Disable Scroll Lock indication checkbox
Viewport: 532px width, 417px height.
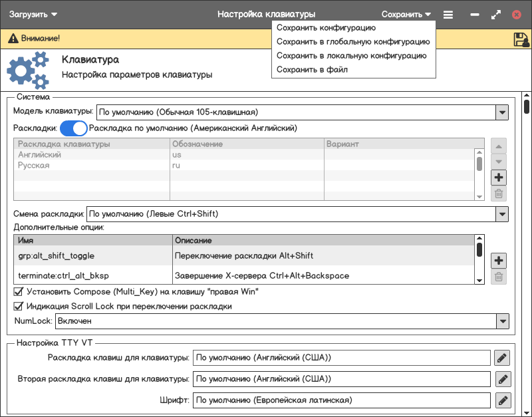click(x=19, y=307)
